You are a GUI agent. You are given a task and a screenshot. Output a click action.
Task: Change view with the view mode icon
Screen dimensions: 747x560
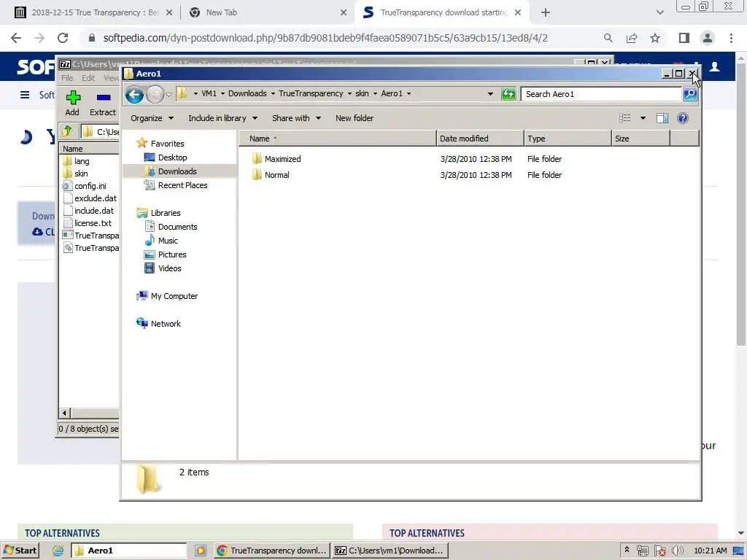pos(624,118)
